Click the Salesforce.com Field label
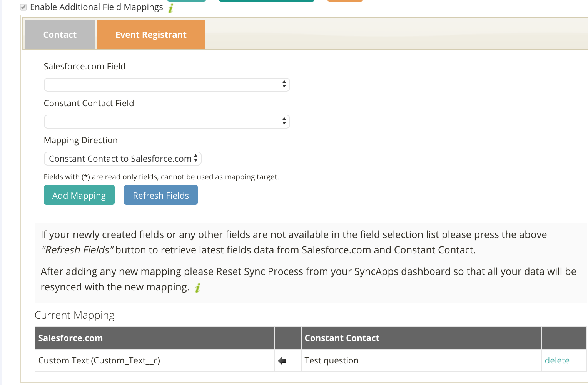This screenshot has width=588, height=385. click(x=85, y=66)
